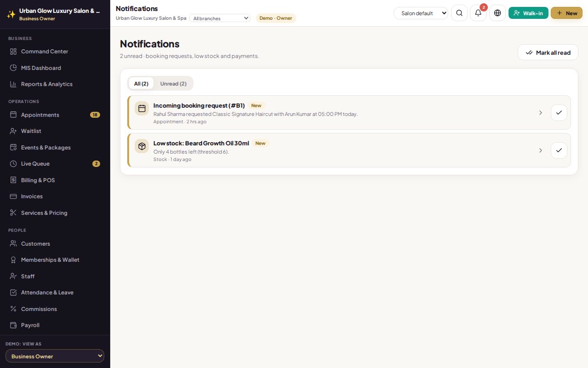The image size is (588, 368).
Task: Click "Only 4 bottles left (threshold 6)." text
Action: (x=191, y=152)
